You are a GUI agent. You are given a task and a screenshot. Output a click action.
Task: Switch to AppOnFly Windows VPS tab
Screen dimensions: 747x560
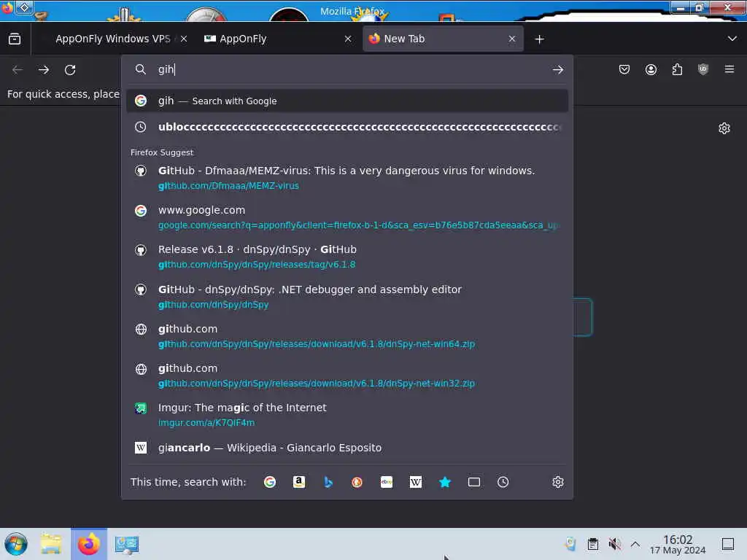112,39
